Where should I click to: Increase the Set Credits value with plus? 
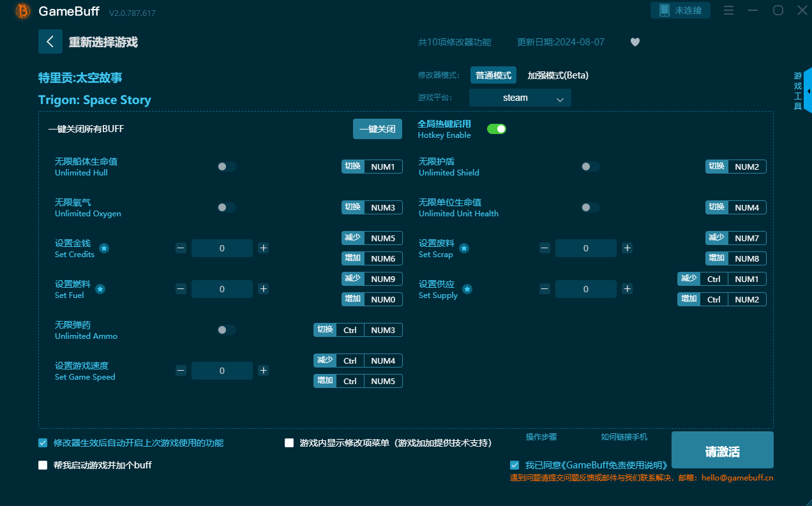[263, 248]
